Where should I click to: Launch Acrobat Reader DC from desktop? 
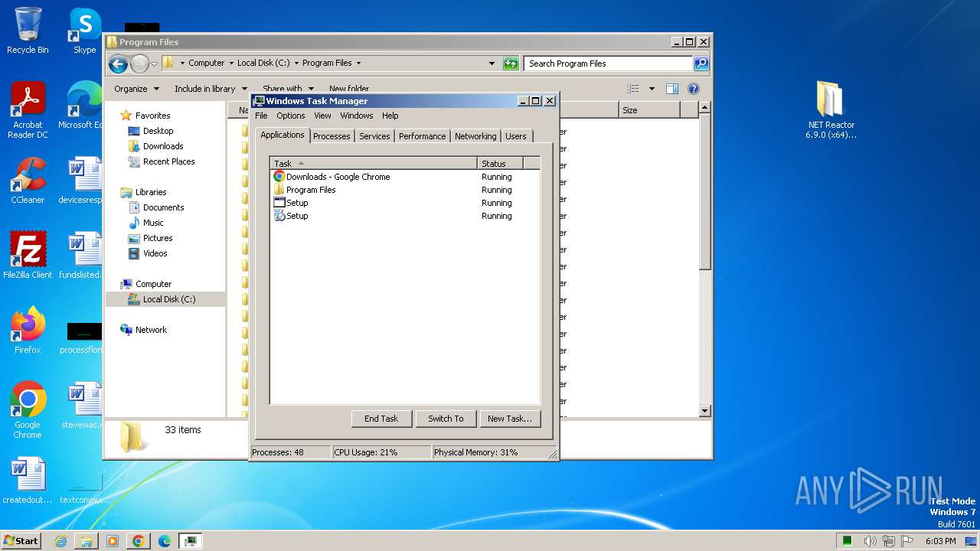point(28,110)
